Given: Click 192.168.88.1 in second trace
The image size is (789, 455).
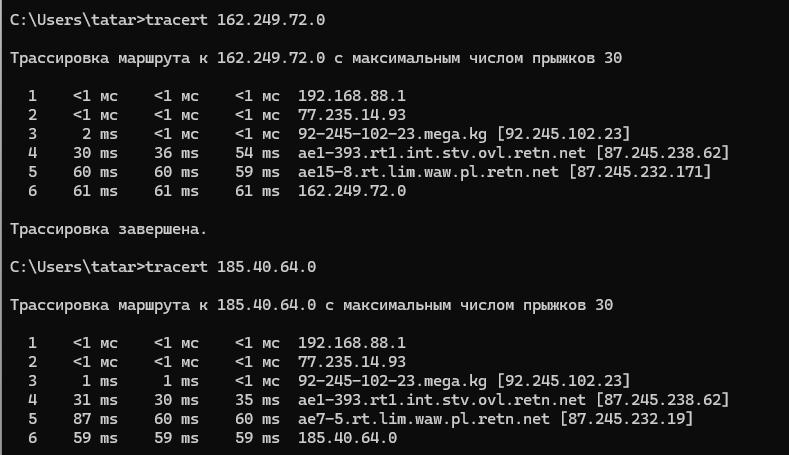Looking at the screenshot, I should [x=352, y=343].
